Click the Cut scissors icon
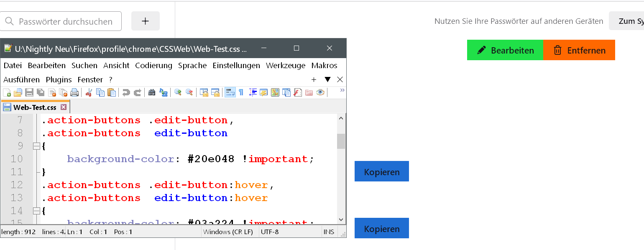 pyautogui.click(x=89, y=92)
